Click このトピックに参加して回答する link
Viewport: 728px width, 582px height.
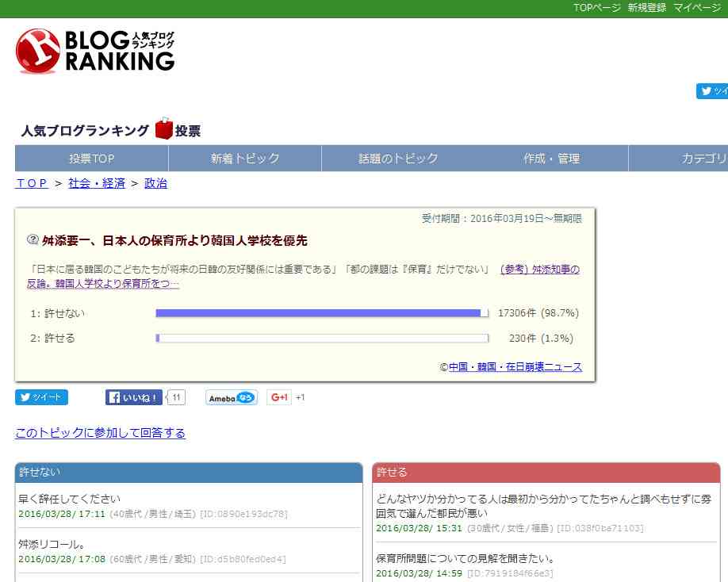pos(100,433)
